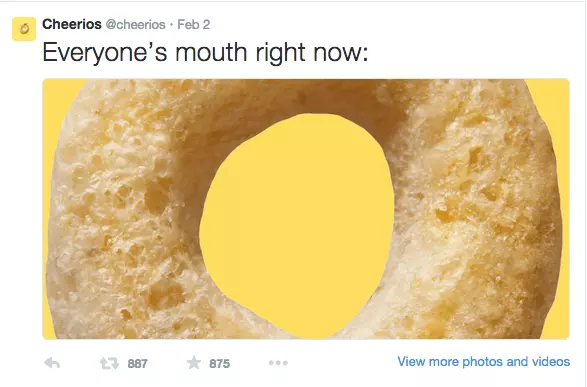
Task: Click the word "videos" in the bottom link
Action: tap(551, 362)
